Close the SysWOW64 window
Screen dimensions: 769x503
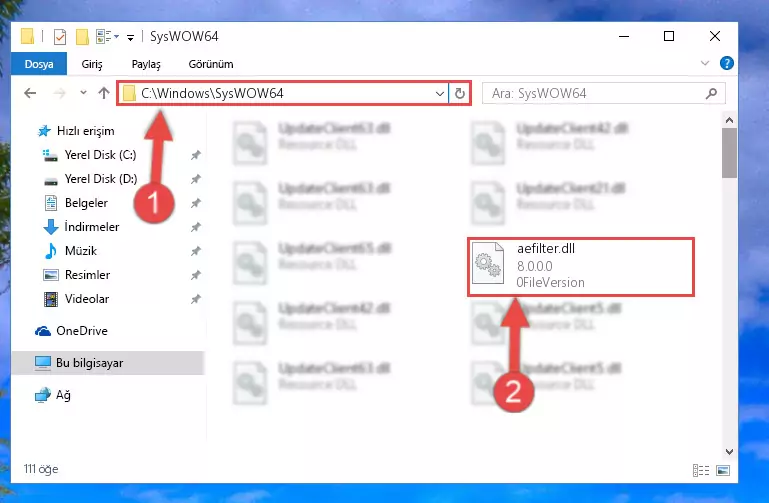coord(715,36)
